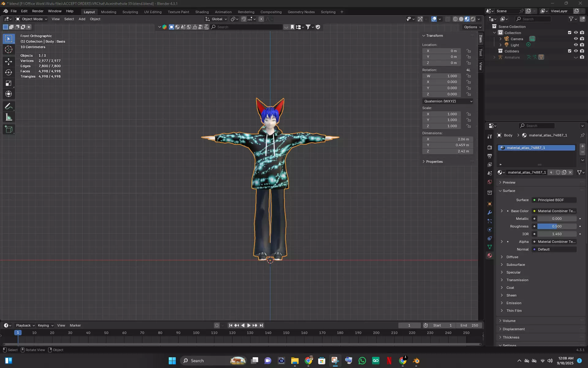Screen dimensions: 588x368
Task: Open the Render properties tab
Action: pyautogui.click(x=490, y=148)
